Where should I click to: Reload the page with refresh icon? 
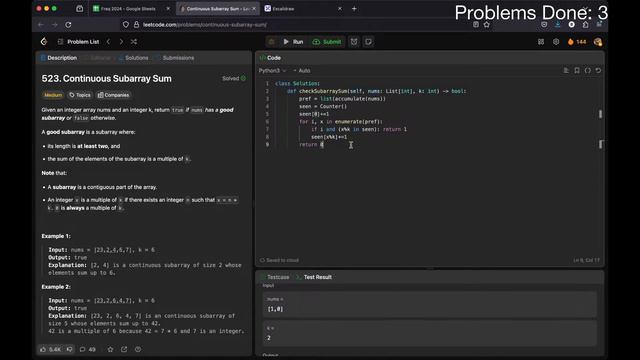[x=68, y=25]
